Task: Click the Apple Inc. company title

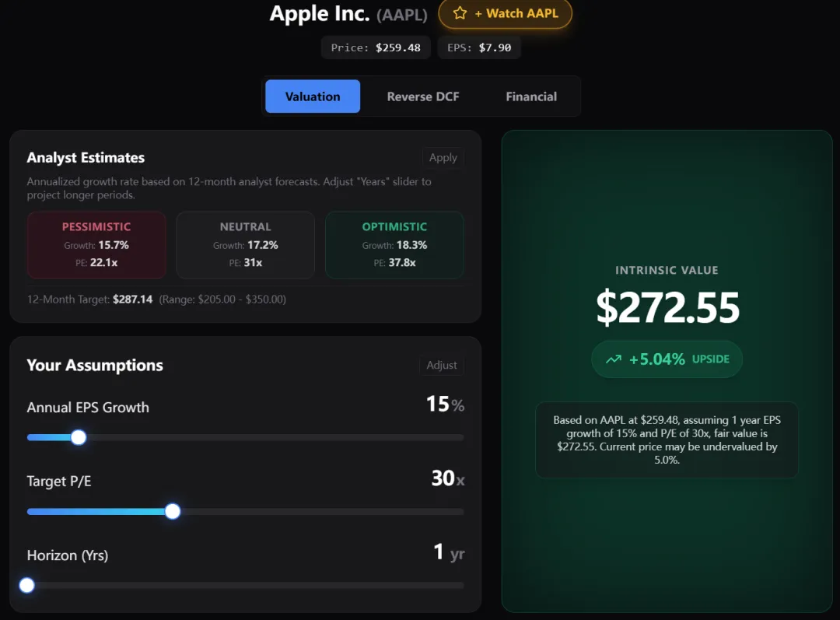Action: (x=320, y=14)
